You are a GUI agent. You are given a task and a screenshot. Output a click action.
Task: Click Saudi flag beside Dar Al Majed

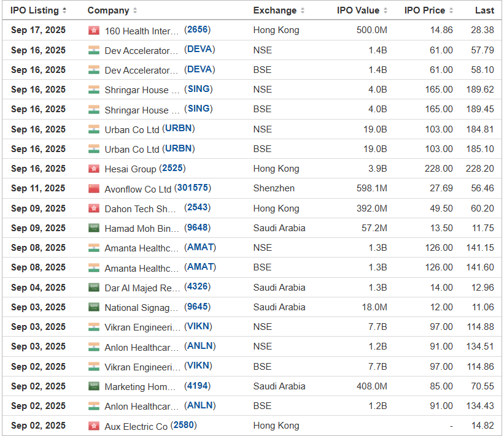[x=94, y=288]
